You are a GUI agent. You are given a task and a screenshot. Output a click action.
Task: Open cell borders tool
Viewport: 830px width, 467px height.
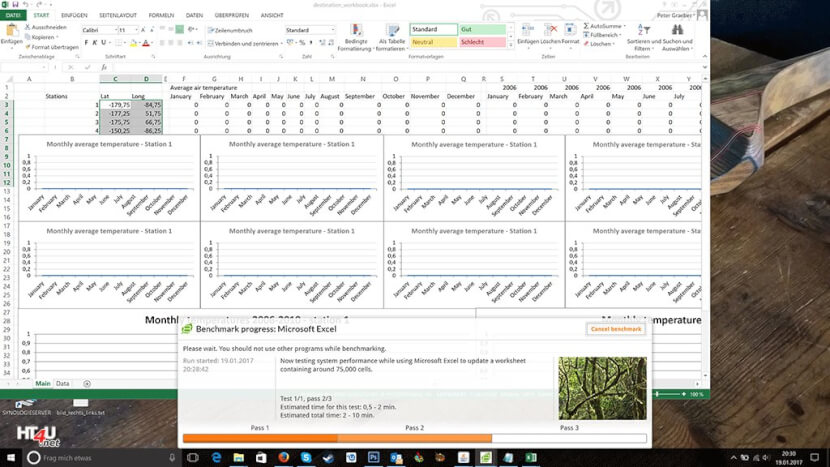coord(119,43)
